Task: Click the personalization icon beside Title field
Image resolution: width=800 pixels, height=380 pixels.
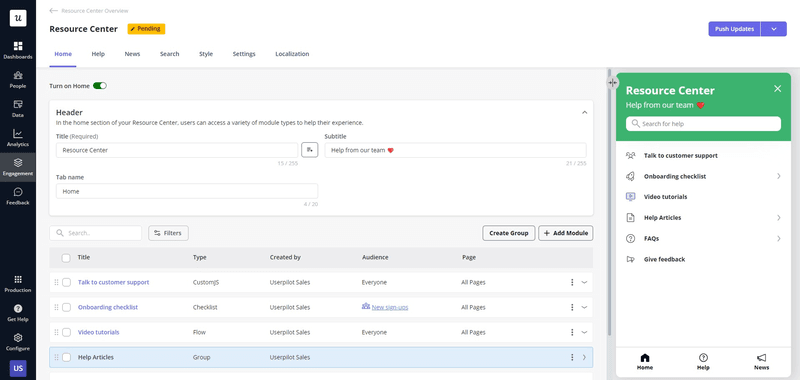Action: (310, 150)
